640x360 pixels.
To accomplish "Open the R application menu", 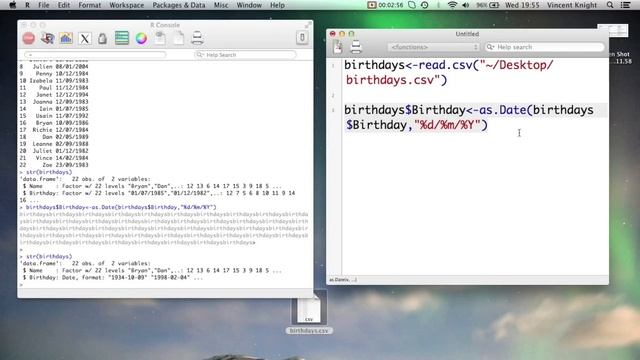I will [27, 5].
